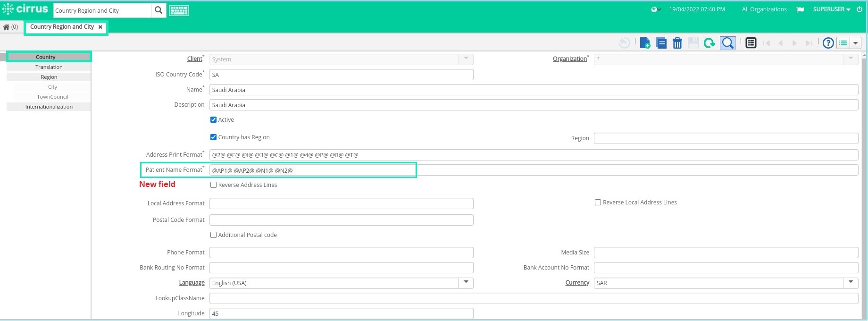Select the Country side tab
The image size is (868, 321).
tap(49, 57)
